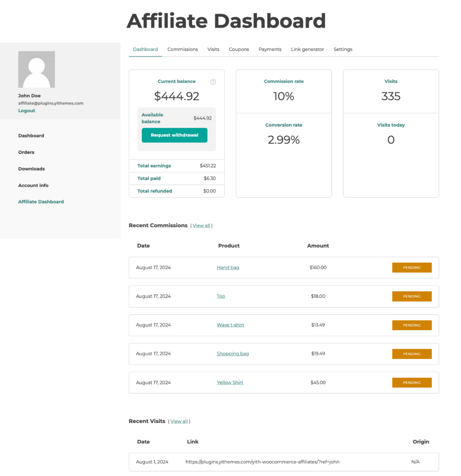Click the profile avatar image for John Doe
Screen dimensions: 461x476
pyautogui.click(x=36, y=69)
